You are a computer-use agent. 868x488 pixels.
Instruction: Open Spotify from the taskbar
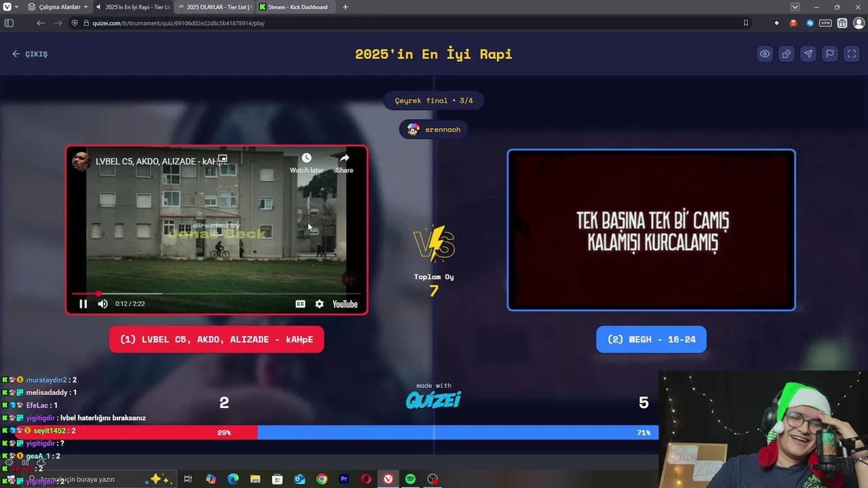coord(410,479)
